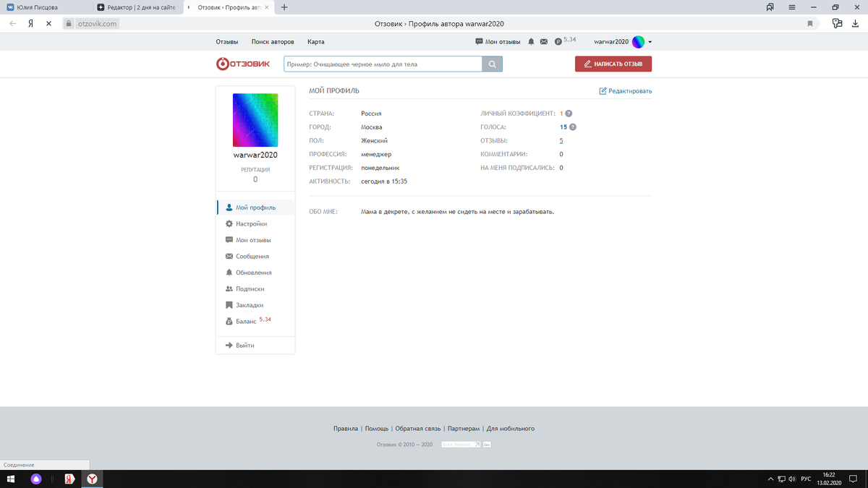Click the Windows Start button
868x488 pixels.
click(12, 479)
